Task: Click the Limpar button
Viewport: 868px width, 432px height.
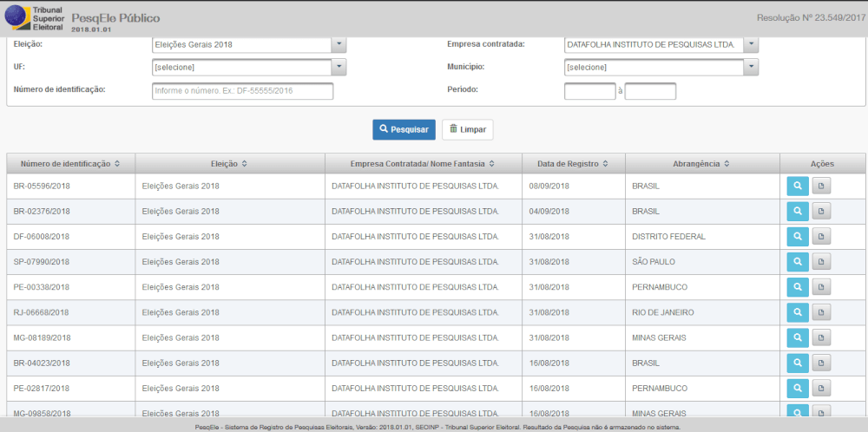Action: coord(468,129)
